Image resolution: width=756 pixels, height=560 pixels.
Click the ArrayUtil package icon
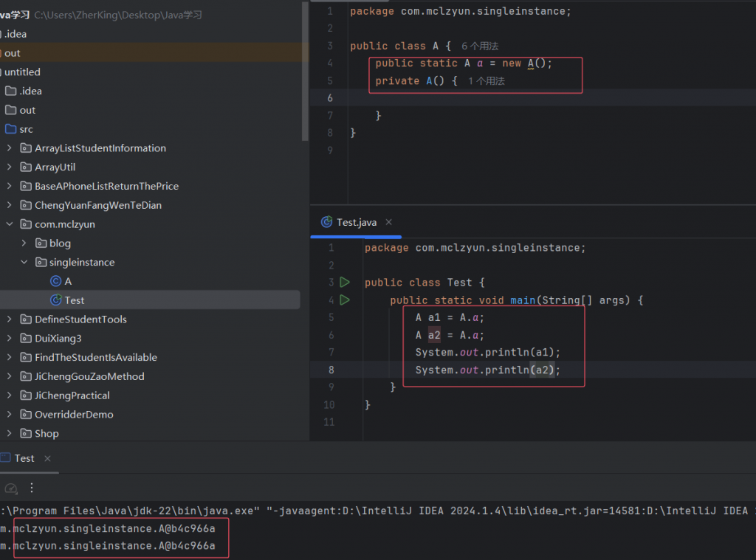tap(26, 167)
